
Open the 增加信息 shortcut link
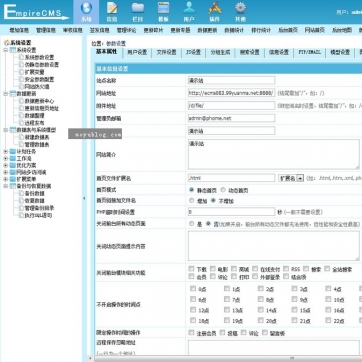[19, 30]
